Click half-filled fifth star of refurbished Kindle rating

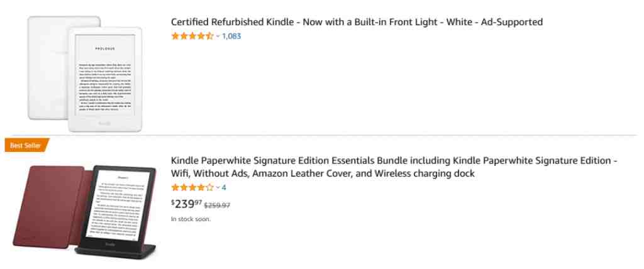click(209, 36)
